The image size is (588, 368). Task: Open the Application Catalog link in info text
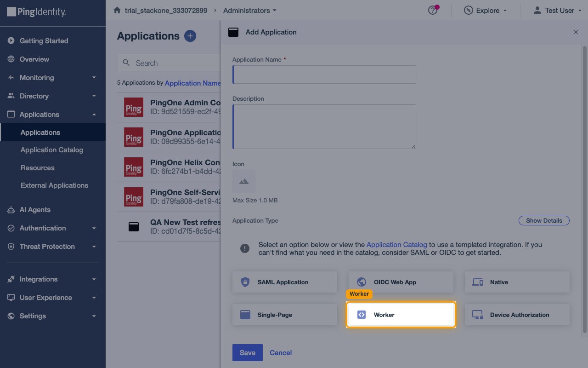tap(397, 245)
